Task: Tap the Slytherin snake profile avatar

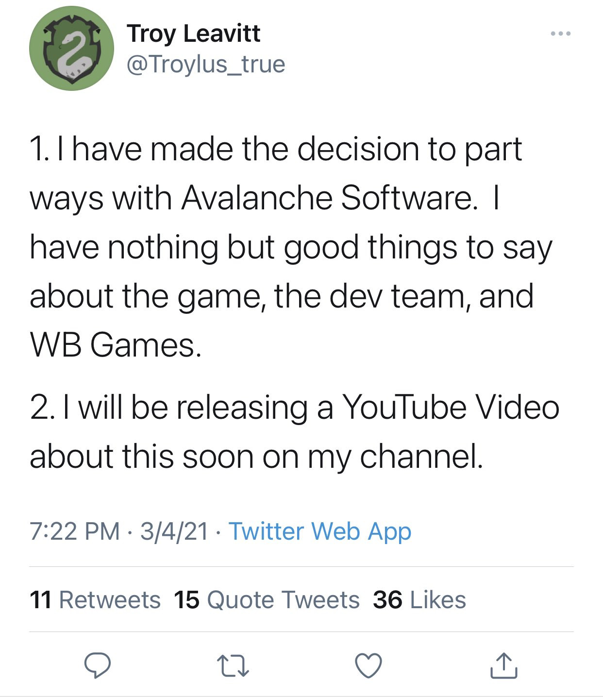Action: click(x=71, y=49)
